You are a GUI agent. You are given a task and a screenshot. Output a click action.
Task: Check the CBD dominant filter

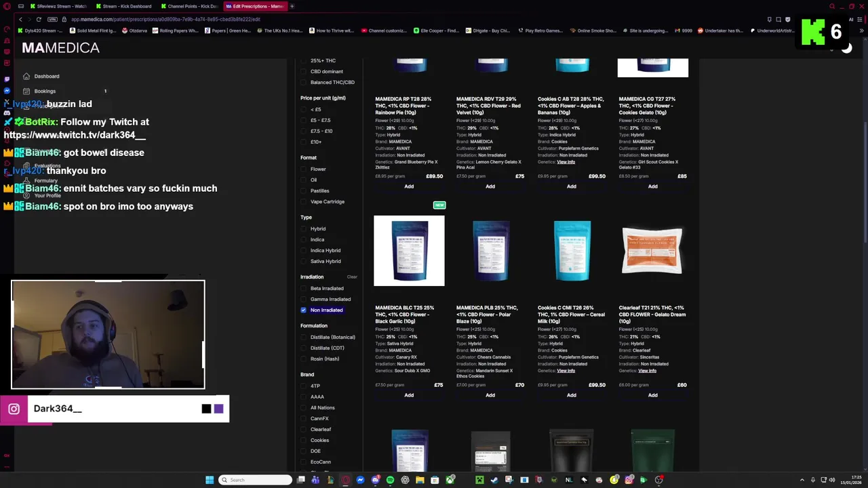pos(304,71)
